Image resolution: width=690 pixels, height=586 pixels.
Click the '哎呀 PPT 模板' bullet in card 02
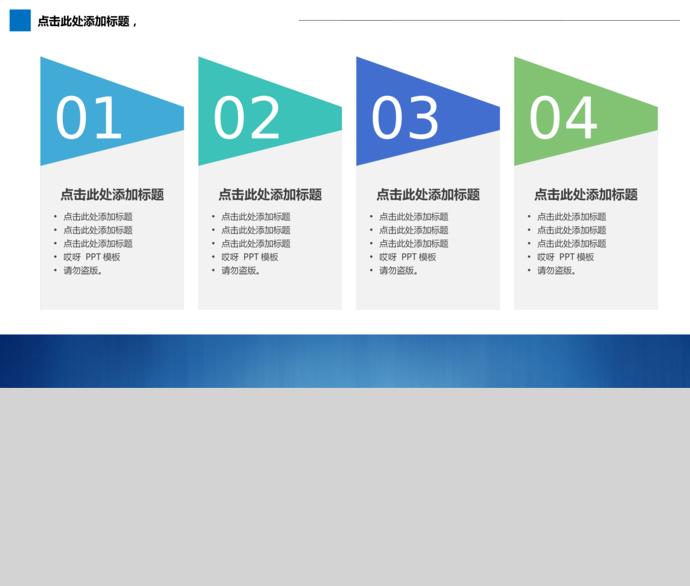(x=250, y=257)
